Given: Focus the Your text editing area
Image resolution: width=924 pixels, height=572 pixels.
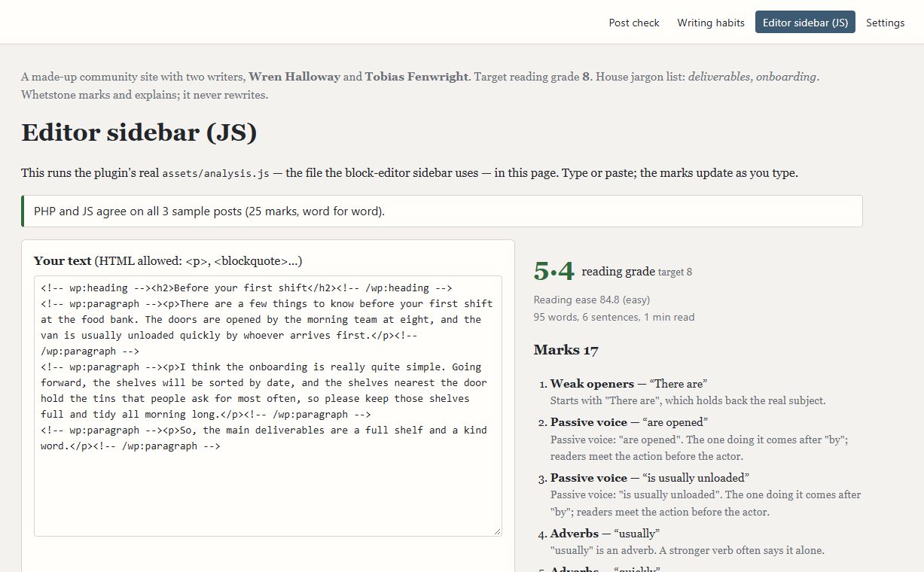Looking at the screenshot, I should (x=268, y=406).
